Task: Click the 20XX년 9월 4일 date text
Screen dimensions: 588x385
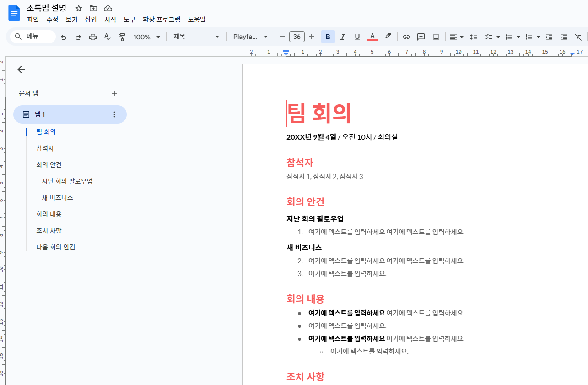Action: [311, 137]
